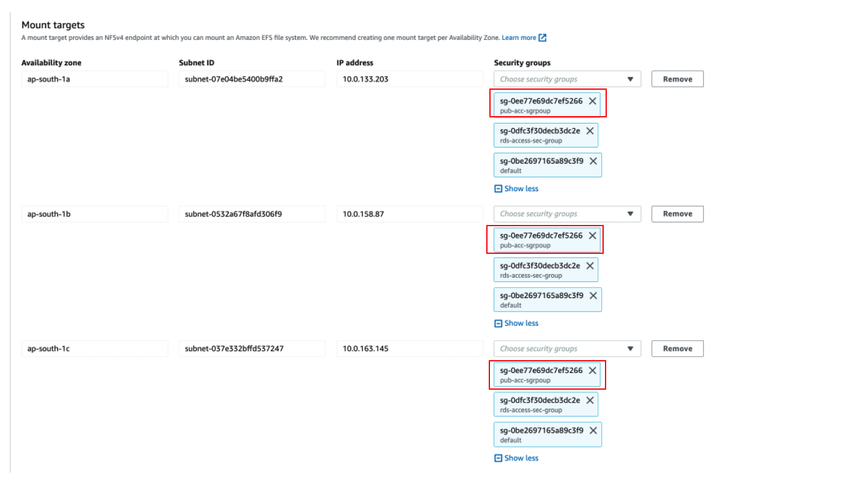857x504 pixels.
Task: Collapse security groups with Show less under ap-south-1c
Action: click(516, 458)
